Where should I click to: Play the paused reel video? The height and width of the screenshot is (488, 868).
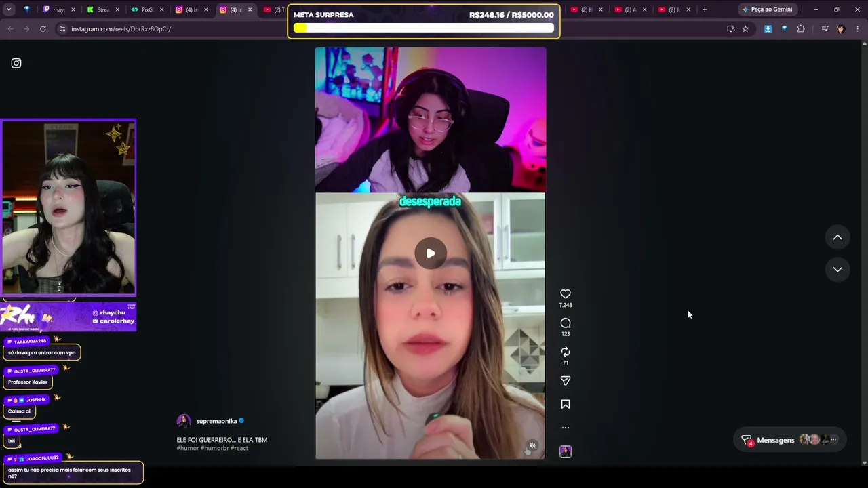431,253
